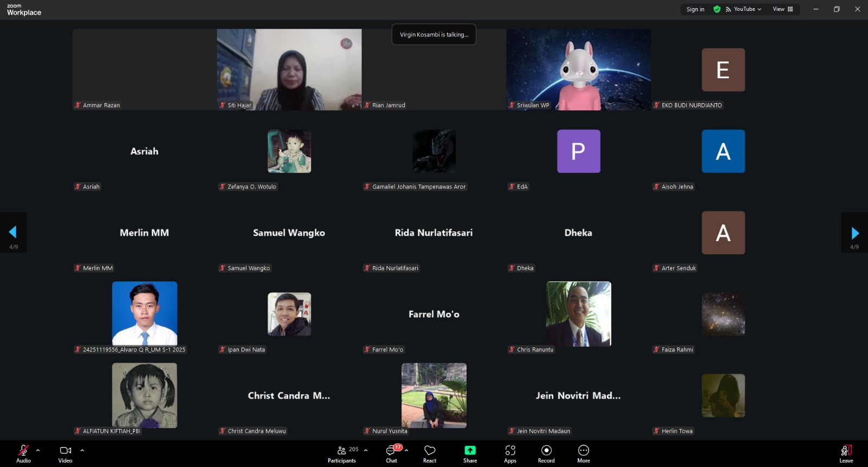
Task: Unmute the microphone using Audio button
Action: 23,453
